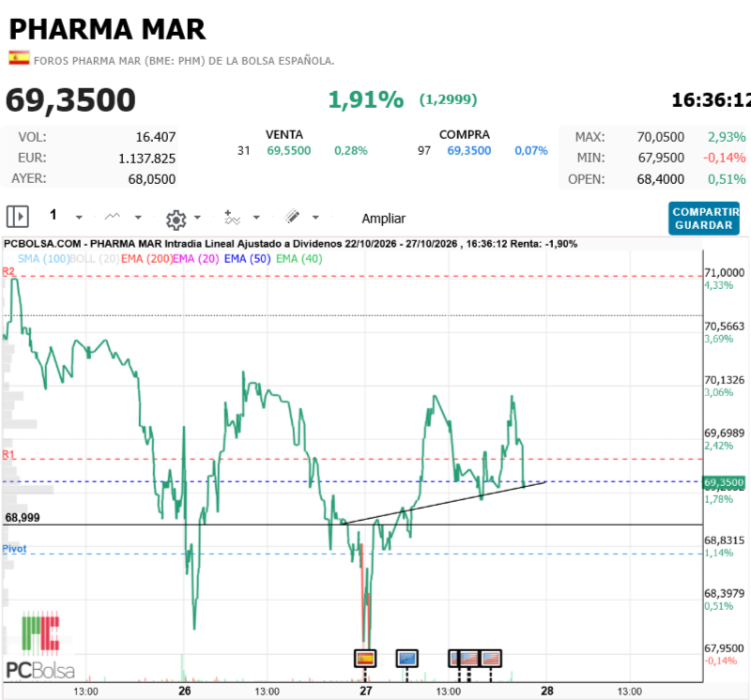Click the MIN value 67,9500
The height and width of the screenshot is (700, 751).
pos(661,158)
